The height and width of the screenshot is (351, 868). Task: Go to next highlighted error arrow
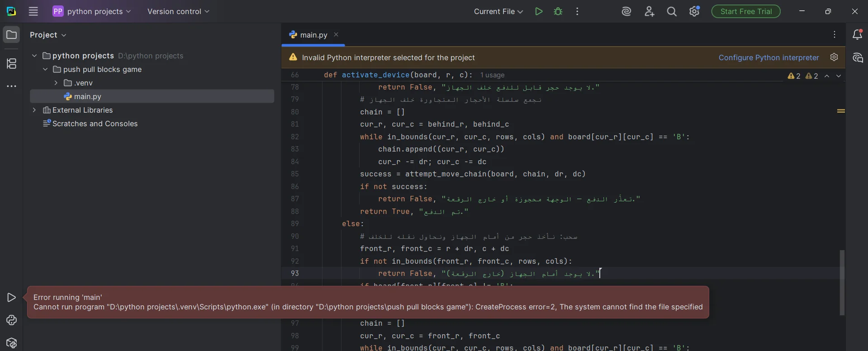coord(839,76)
